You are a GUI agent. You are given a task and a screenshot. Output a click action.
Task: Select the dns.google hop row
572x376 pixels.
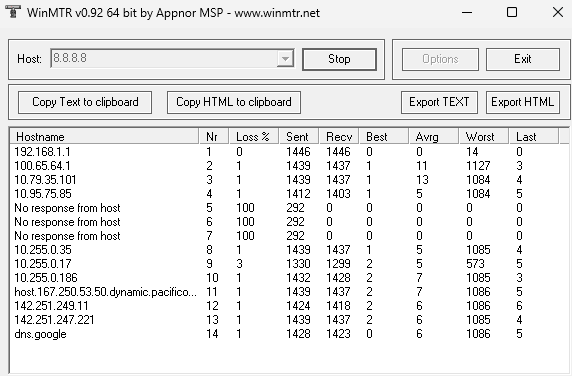288,334
